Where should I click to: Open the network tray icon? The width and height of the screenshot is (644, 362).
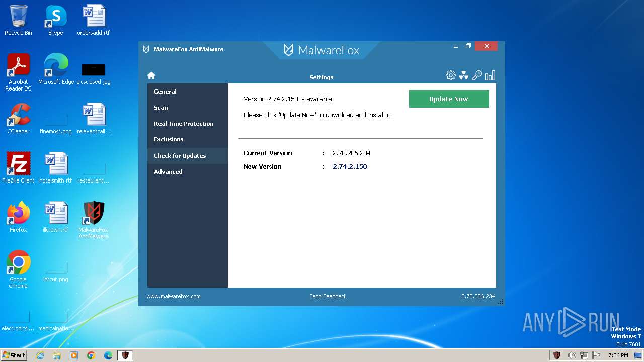click(585, 355)
